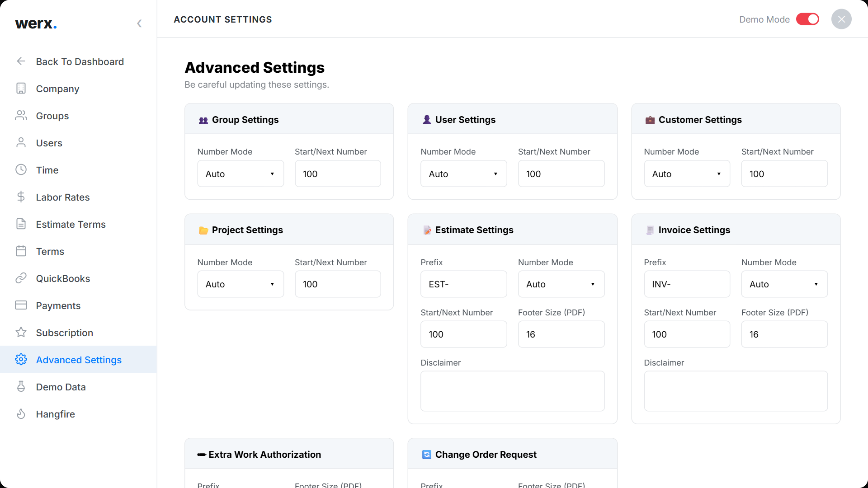Edit Estimate Settings Start/Next Number field

pos(464,334)
